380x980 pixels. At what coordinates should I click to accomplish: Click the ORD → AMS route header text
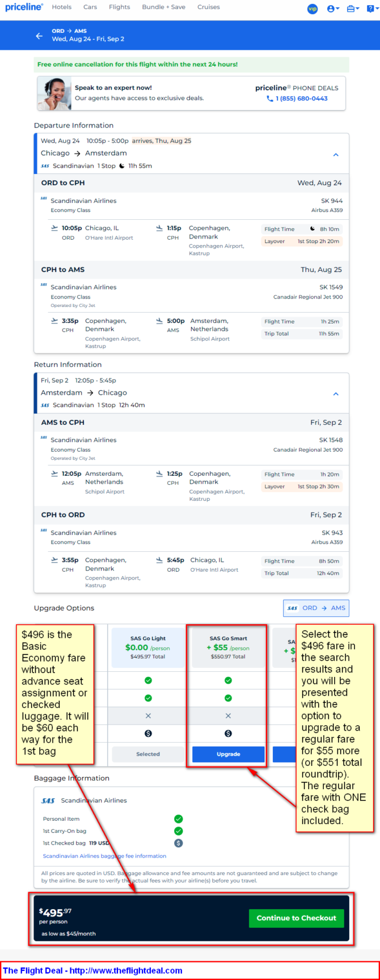(69, 31)
